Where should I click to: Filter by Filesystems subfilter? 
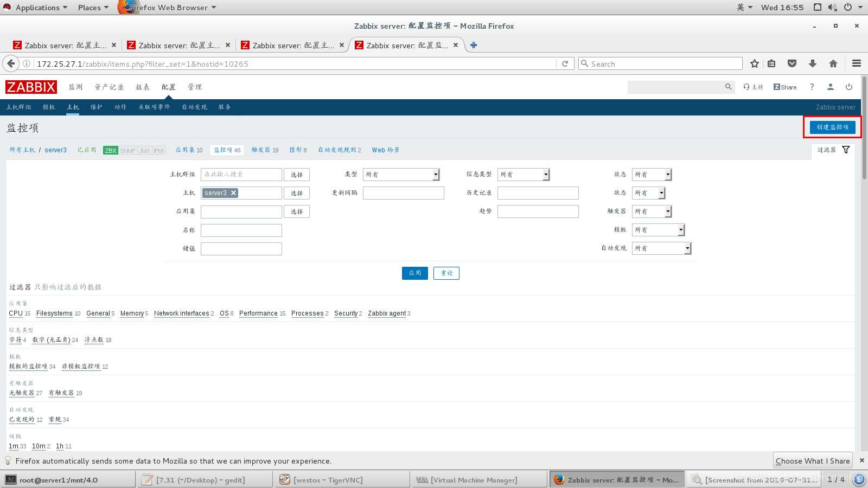click(x=54, y=313)
